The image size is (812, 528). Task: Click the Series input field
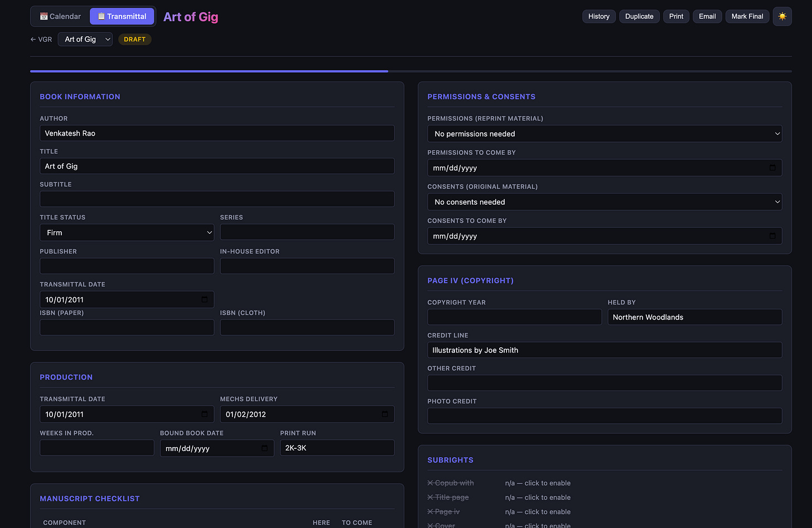pyautogui.click(x=307, y=232)
